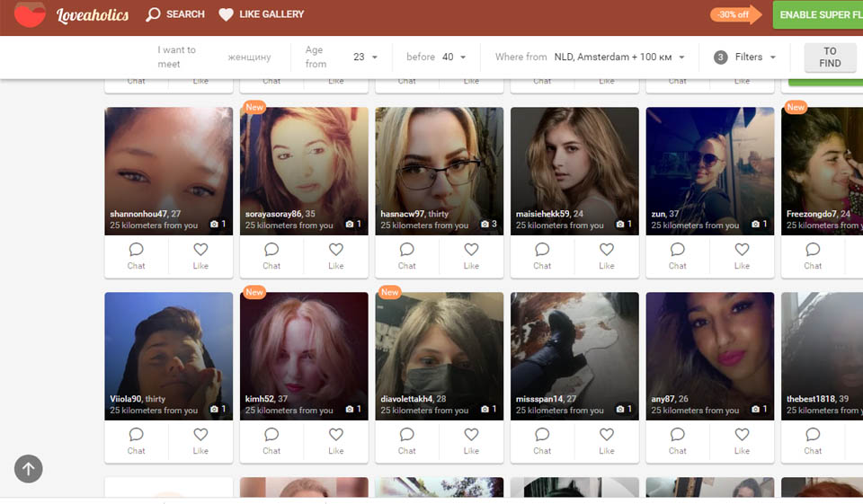Like sorayasoray86 with the heart icon
The image size is (863, 504).
[x=335, y=250]
